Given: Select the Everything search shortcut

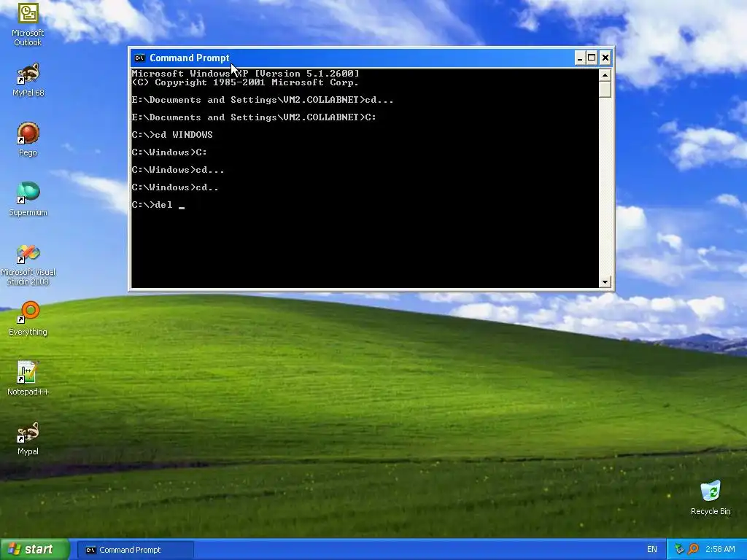Looking at the screenshot, I should pos(28,319).
